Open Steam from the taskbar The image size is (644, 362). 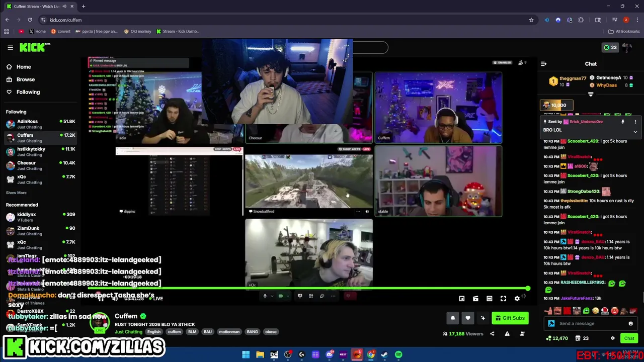pyautogui.click(x=384, y=355)
